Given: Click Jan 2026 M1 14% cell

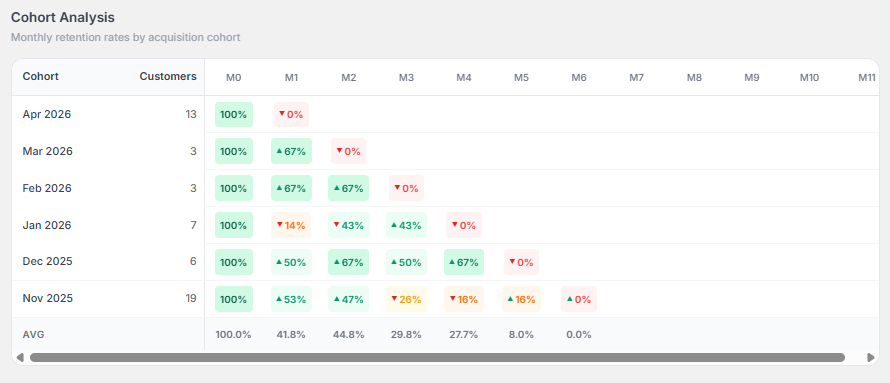Looking at the screenshot, I should point(291,225).
